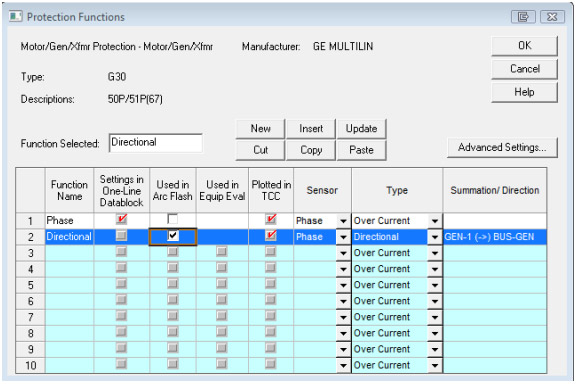Image resolution: width=579 pixels, height=384 pixels.
Task: Toggle Used in Equip Eval checkbox in row 4
Action: (x=222, y=268)
